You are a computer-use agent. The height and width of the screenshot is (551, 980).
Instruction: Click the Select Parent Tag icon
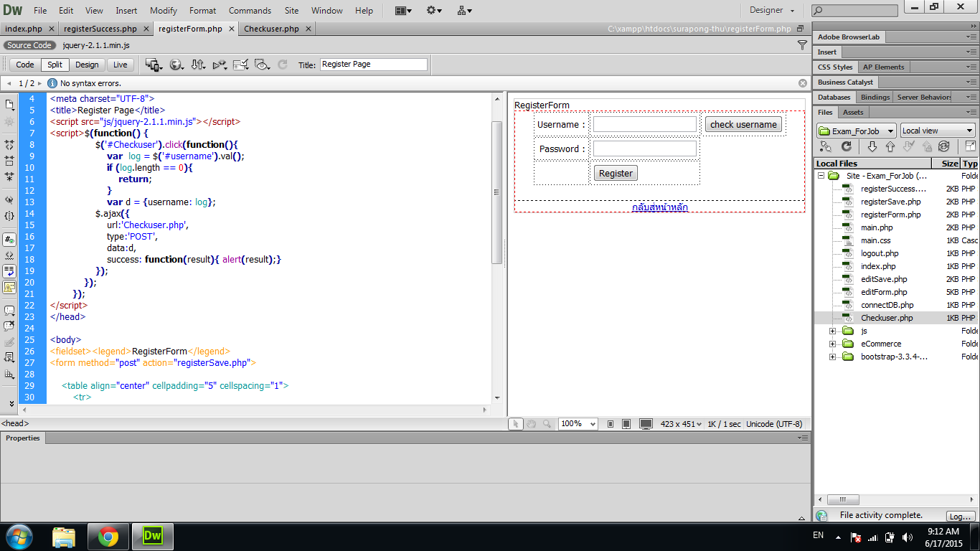[x=9, y=200]
